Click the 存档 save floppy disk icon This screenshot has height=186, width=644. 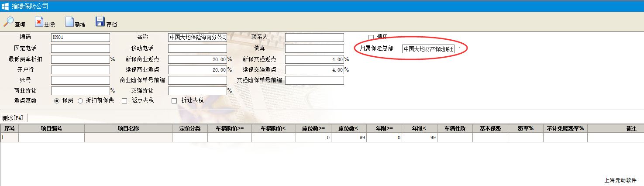pos(100,22)
